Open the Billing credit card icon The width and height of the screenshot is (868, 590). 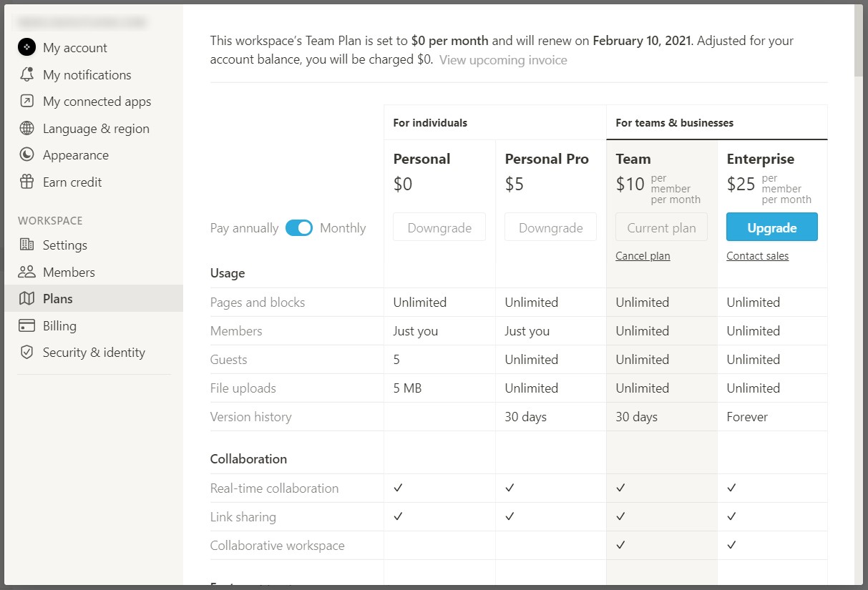coord(26,326)
